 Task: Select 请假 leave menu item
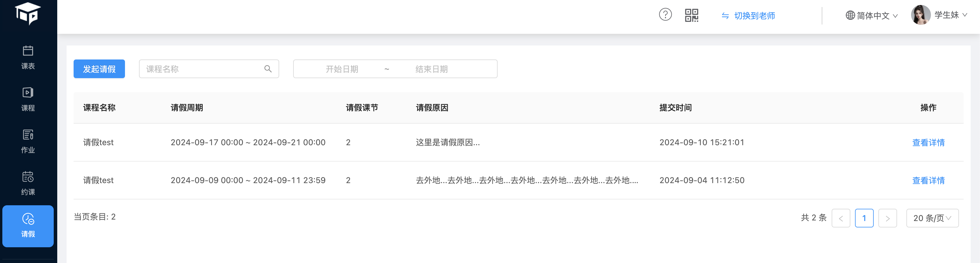tap(28, 226)
